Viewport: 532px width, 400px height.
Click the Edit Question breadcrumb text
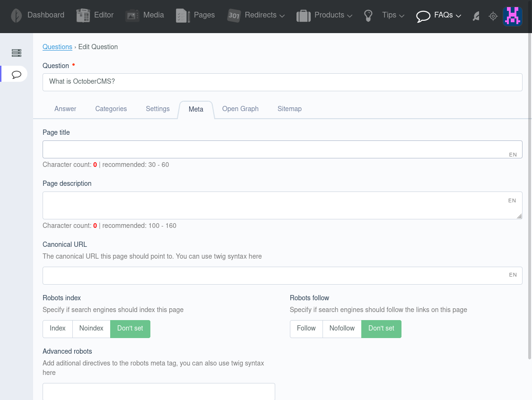[98, 47]
